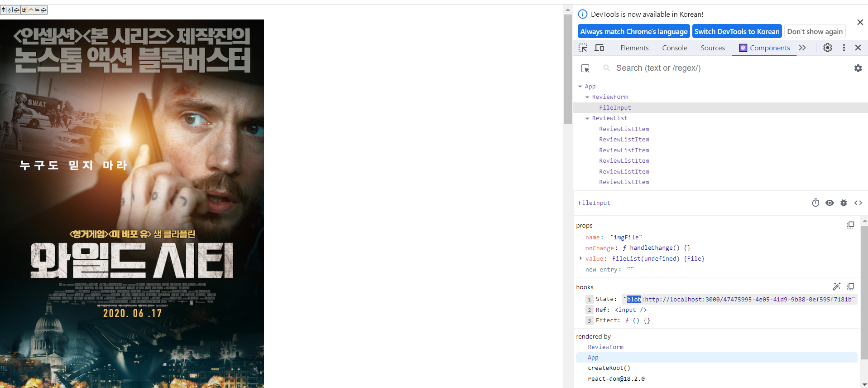Screen dimensions: 868x388
Task: Click the suspend component stopwatch icon
Action: point(815,203)
